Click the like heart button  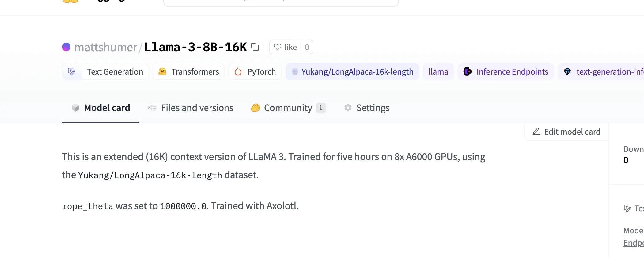click(x=285, y=47)
